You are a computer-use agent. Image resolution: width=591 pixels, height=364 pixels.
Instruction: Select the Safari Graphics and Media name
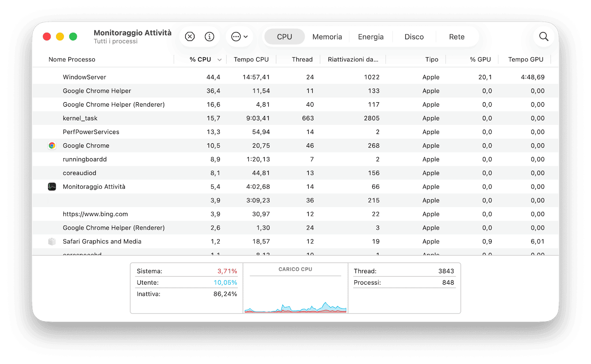(102, 241)
